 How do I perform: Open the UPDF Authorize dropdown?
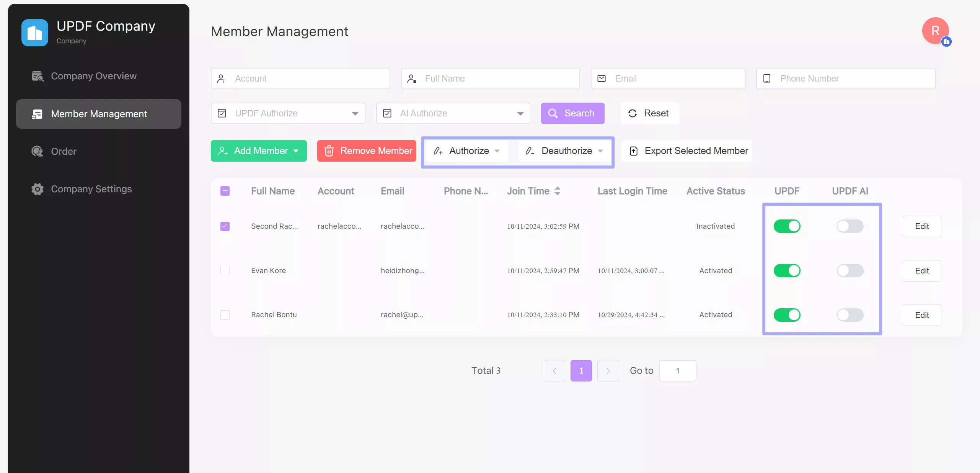pos(288,113)
